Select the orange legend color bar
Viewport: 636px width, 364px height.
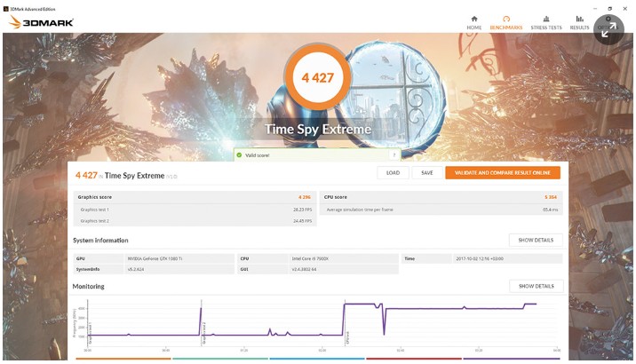tap(123, 359)
